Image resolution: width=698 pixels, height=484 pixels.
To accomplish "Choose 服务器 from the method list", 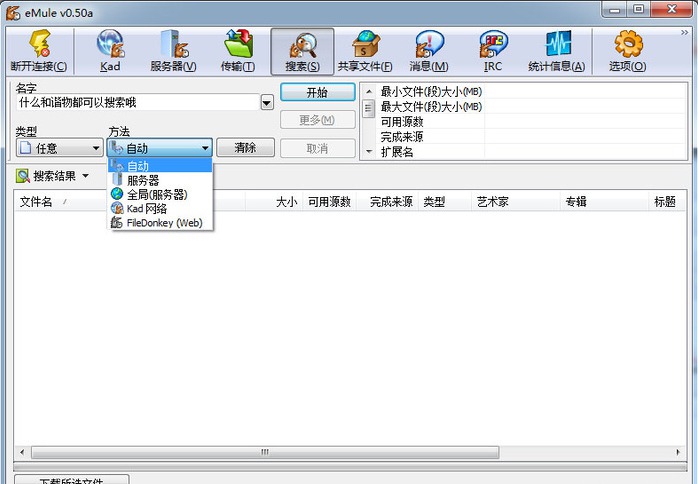I will click(x=160, y=180).
